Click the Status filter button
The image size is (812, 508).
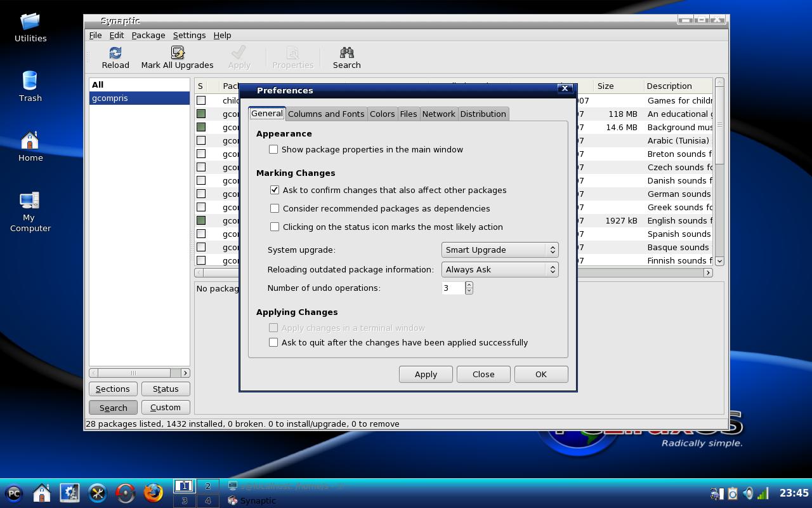pyautogui.click(x=166, y=389)
